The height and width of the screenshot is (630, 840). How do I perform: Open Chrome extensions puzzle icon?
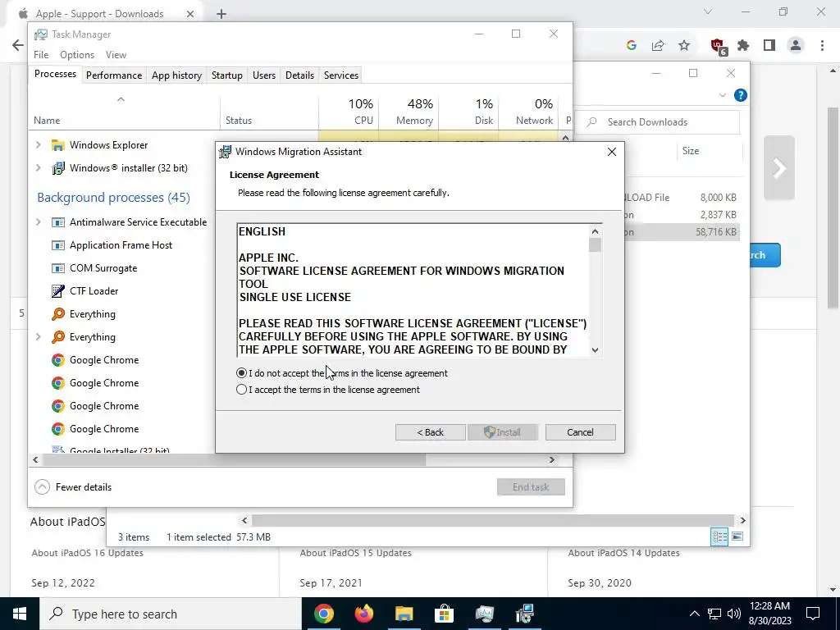743,46
